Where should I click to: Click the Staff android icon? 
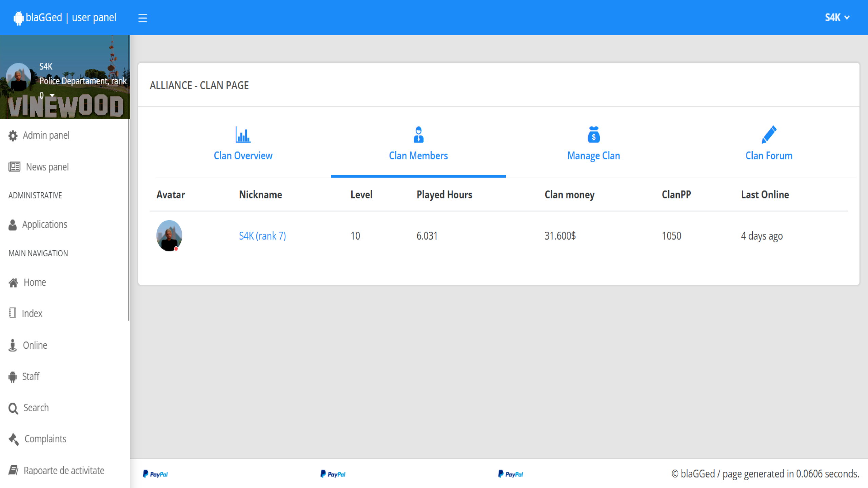pyautogui.click(x=13, y=377)
